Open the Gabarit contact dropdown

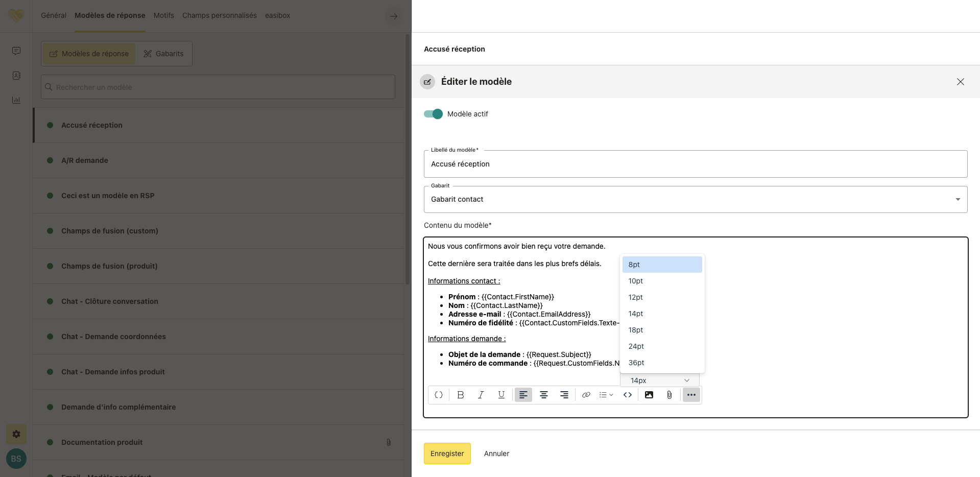coord(695,199)
